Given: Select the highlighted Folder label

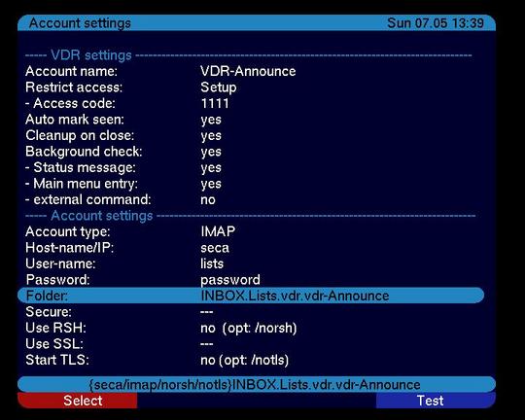Looking at the screenshot, I should [47, 297].
